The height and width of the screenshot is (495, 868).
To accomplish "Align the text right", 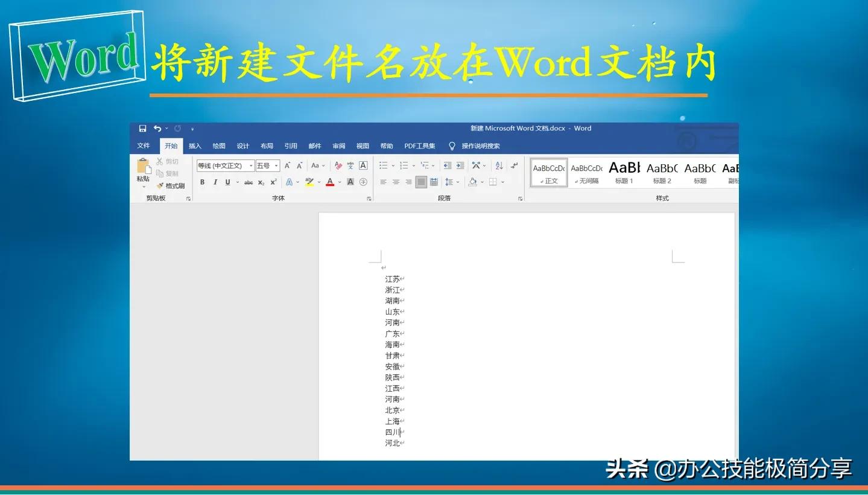I will coord(408,182).
